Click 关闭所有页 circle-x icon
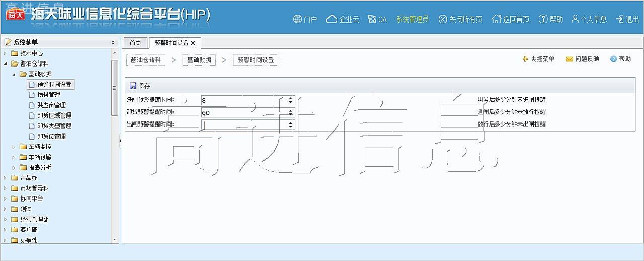 pos(443,19)
